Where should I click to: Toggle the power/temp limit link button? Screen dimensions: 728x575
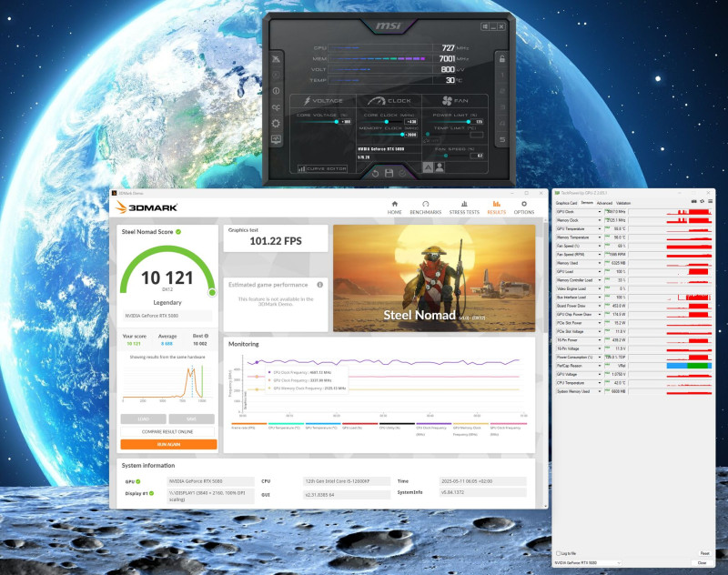431,140
